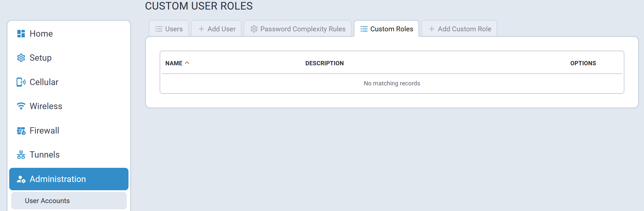
Task: Sort table by DESCRIPTION column
Action: 324,63
